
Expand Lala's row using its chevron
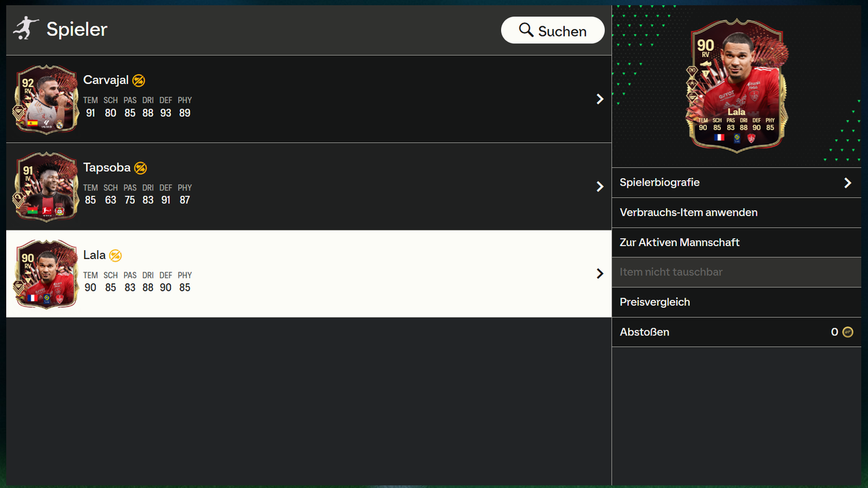coord(599,274)
